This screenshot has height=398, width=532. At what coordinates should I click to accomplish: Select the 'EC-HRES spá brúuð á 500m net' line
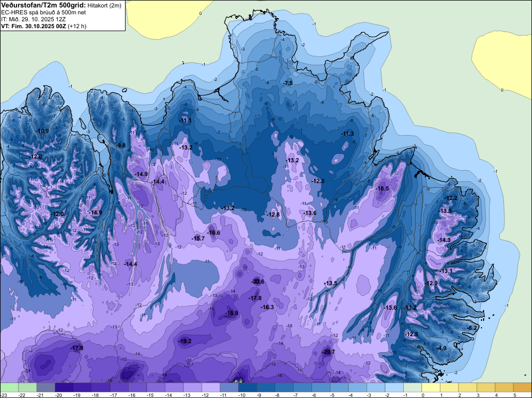click(44, 13)
